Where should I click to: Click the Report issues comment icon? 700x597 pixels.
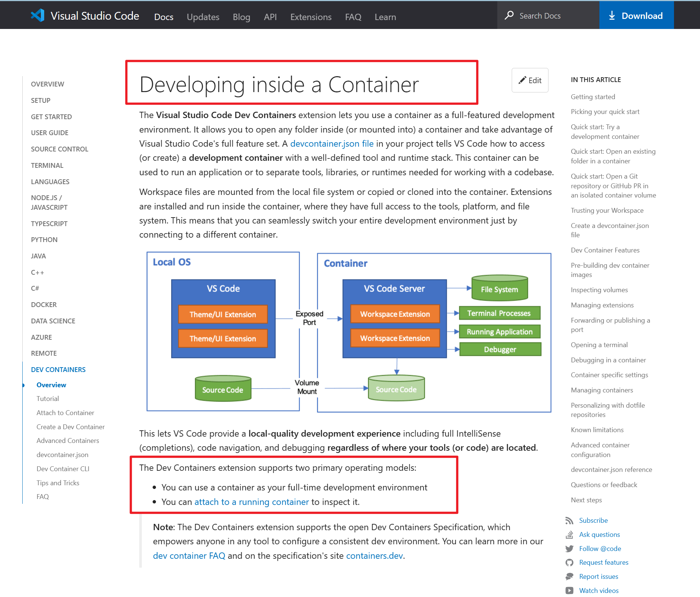tap(569, 577)
